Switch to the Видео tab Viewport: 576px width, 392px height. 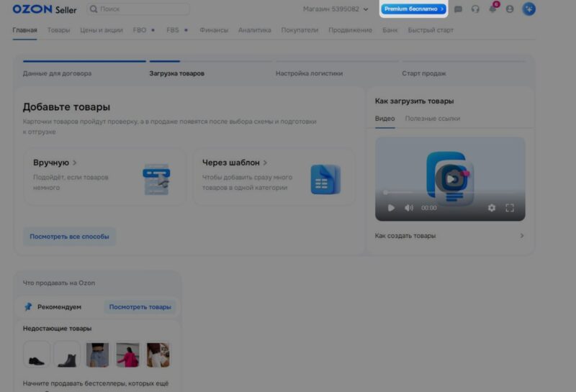384,119
